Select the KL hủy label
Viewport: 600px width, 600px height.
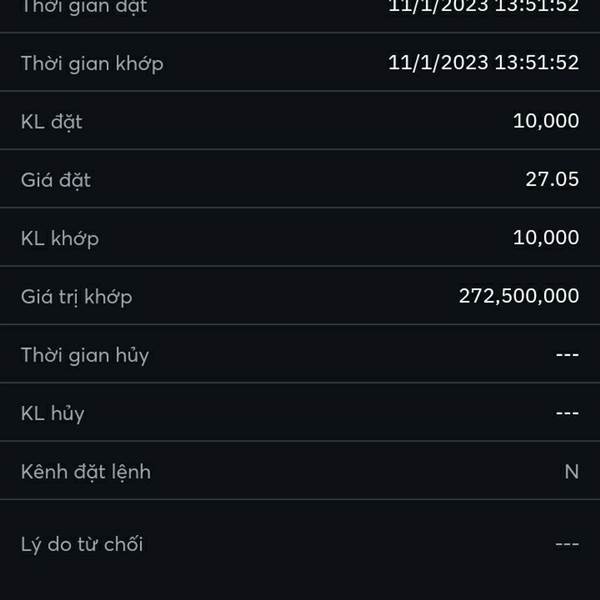click(53, 414)
